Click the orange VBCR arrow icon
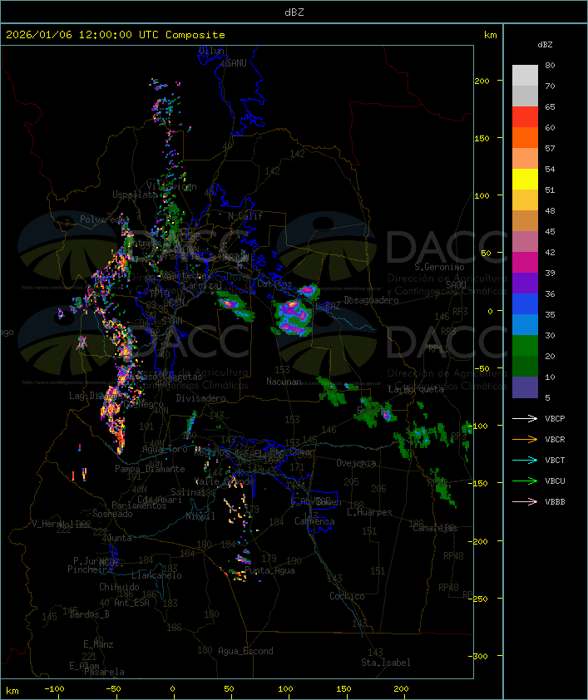The height and width of the screenshot is (700, 588). coord(526,440)
